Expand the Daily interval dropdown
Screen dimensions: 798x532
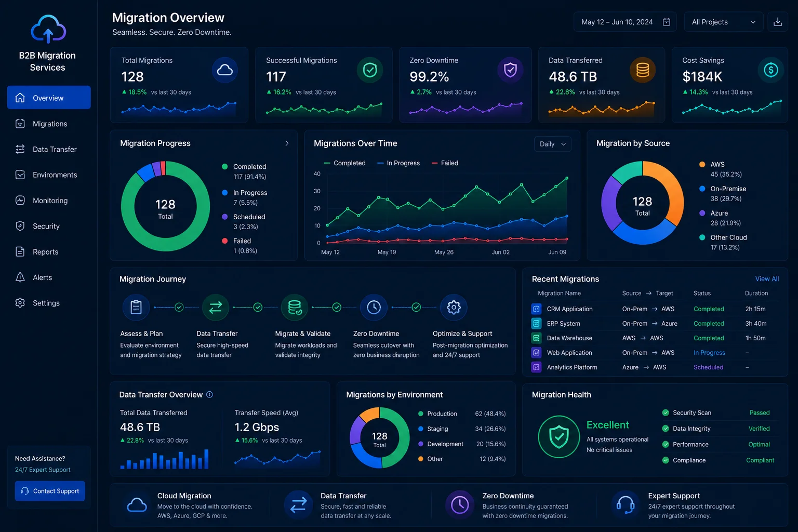(x=552, y=144)
